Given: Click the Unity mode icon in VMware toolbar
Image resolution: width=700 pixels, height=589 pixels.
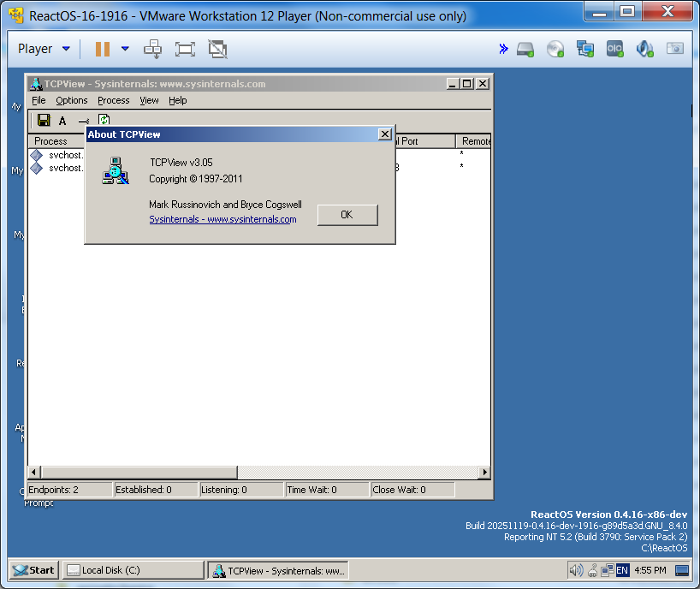Looking at the screenshot, I should pyautogui.click(x=217, y=49).
